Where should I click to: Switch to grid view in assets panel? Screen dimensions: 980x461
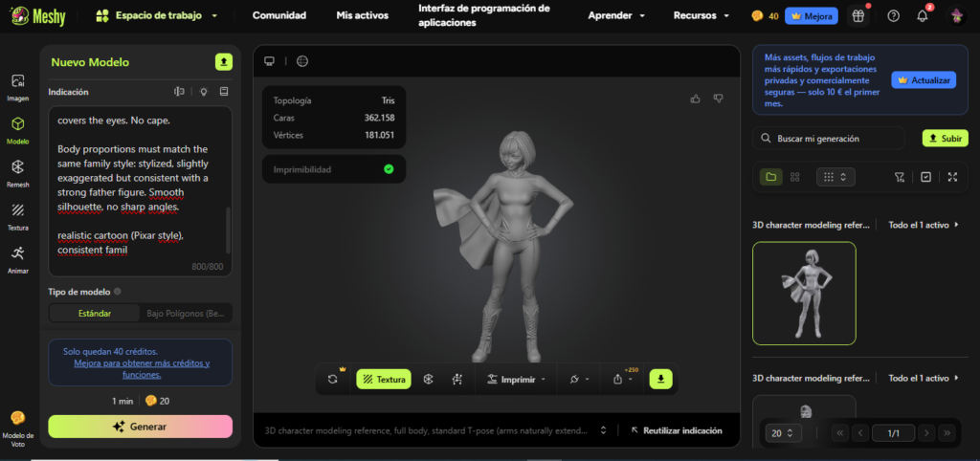(795, 177)
